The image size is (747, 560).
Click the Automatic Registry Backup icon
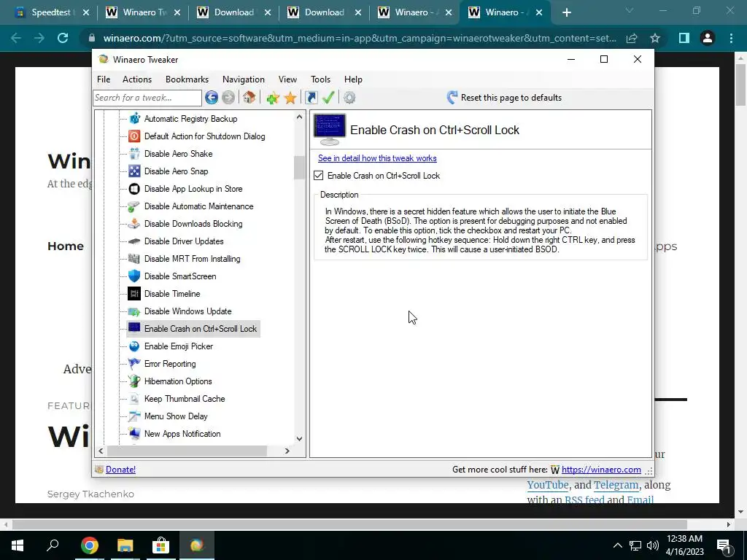(134, 119)
